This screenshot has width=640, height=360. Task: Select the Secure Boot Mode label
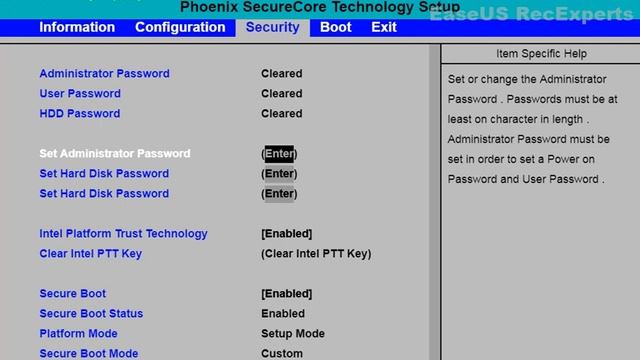(x=89, y=353)
